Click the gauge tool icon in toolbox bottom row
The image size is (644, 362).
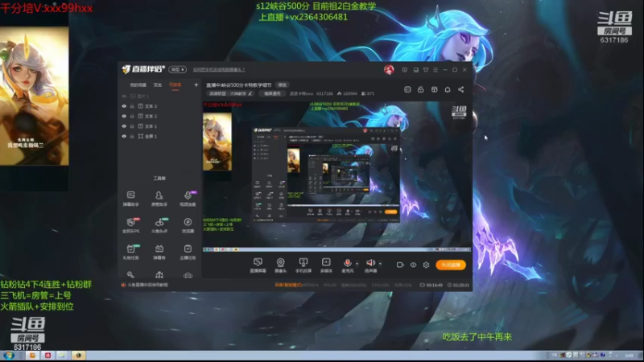tap(159, 274)
